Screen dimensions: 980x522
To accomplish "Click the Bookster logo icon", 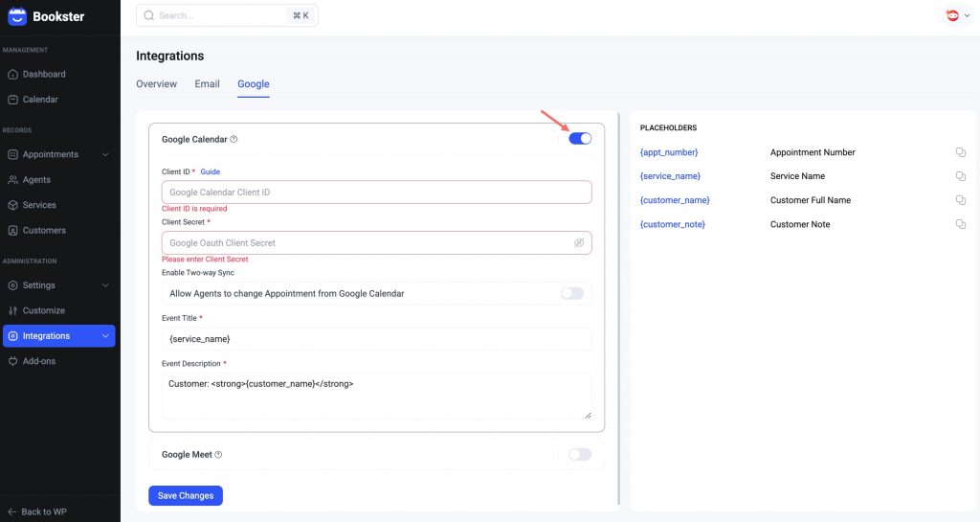I will point(17,16).
